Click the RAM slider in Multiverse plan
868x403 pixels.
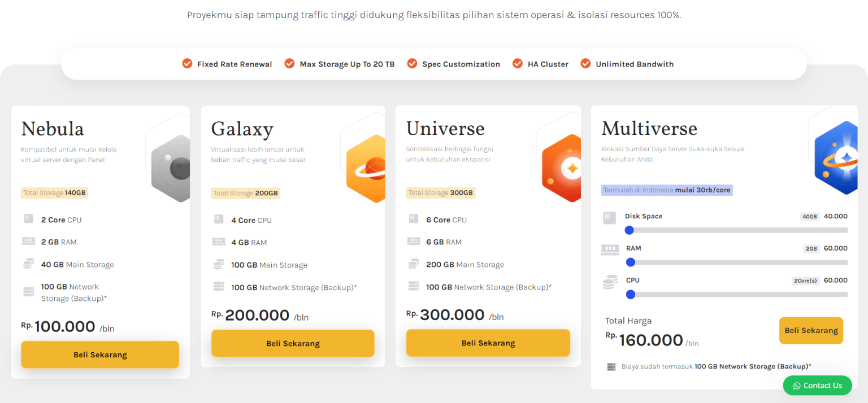(631, 262)
